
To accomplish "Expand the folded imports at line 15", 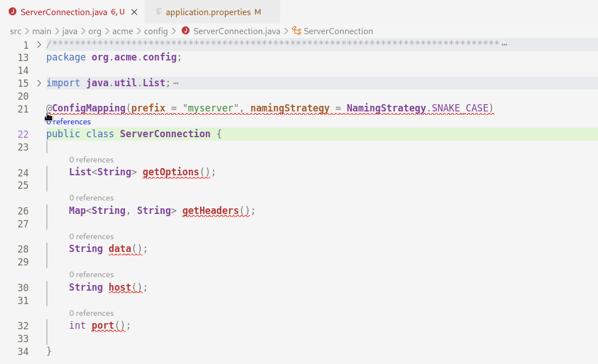I will pos(39,82).
